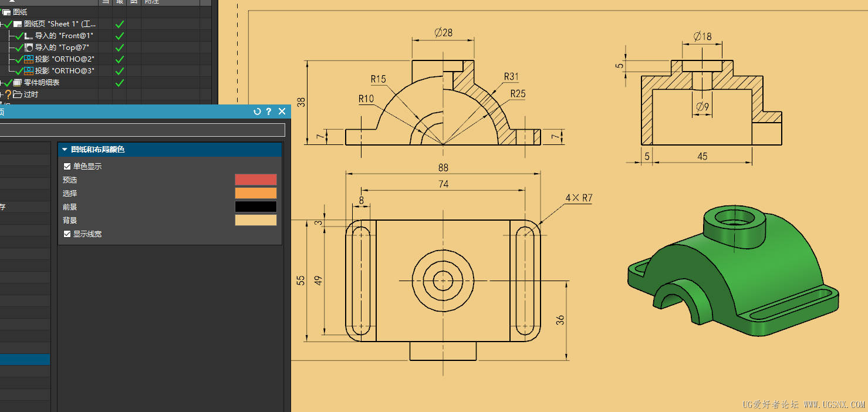Open the 背景 tan color swatch
Image resolution: width=868 pixels, height=412 pixels.
[x=256, y=220]
